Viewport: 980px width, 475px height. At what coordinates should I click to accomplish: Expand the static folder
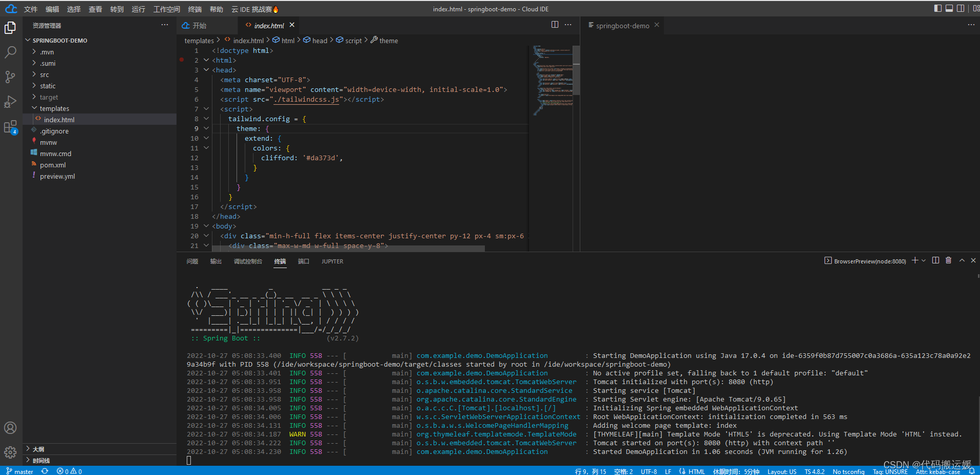point(34,86)
